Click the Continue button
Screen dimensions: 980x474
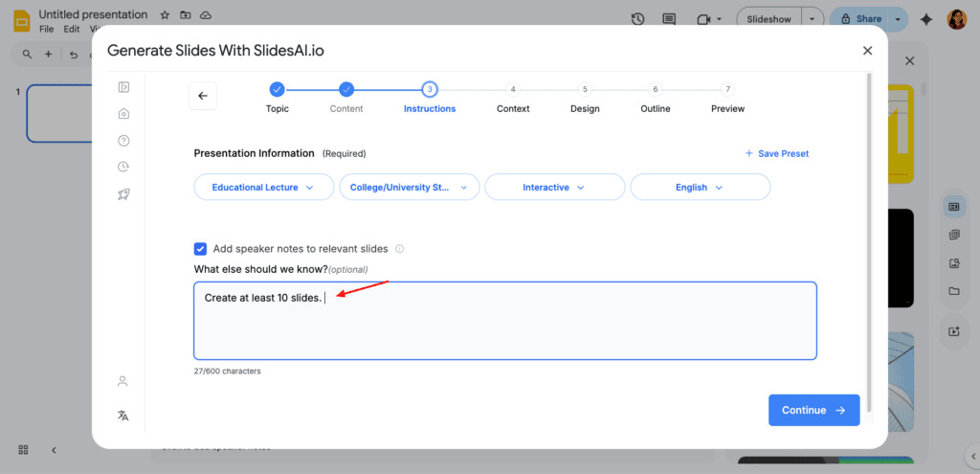pyautogui.click(x=813, y=410)
